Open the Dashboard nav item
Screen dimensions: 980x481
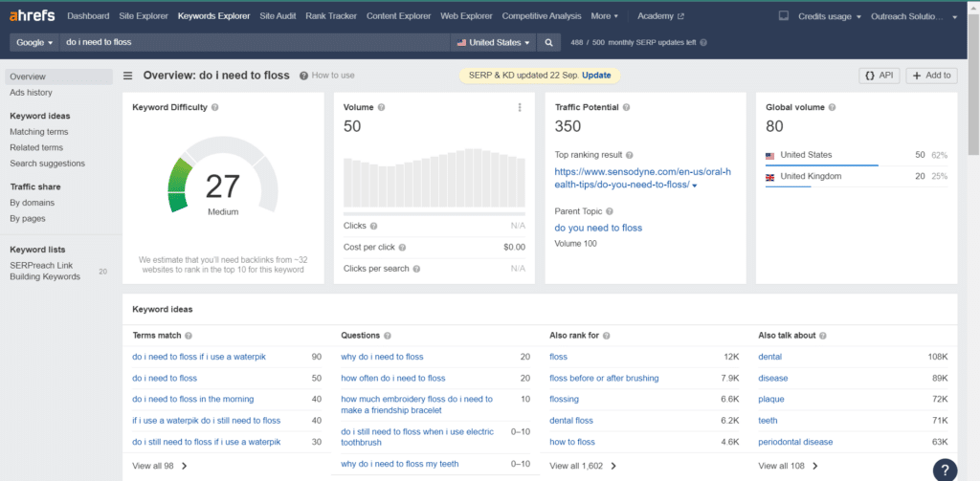pyautogui.click(x=88, y=16)
